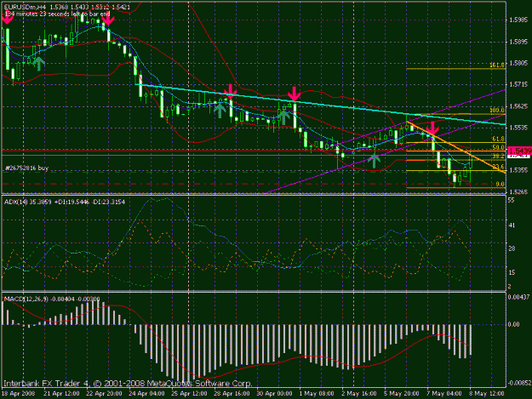
Task: Click the 7 May 04:00 time label
Action: (444, 394)
